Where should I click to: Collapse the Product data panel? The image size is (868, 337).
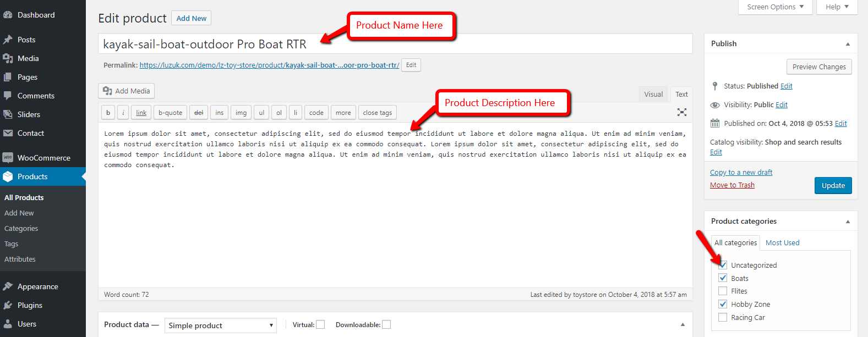(683, 324)
